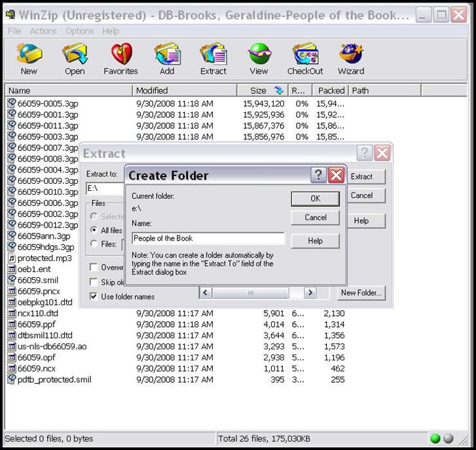Click Help in Create Folder dialog
Image resolution: width=476 pixels, height=450 pixels.
coord(316,241)
